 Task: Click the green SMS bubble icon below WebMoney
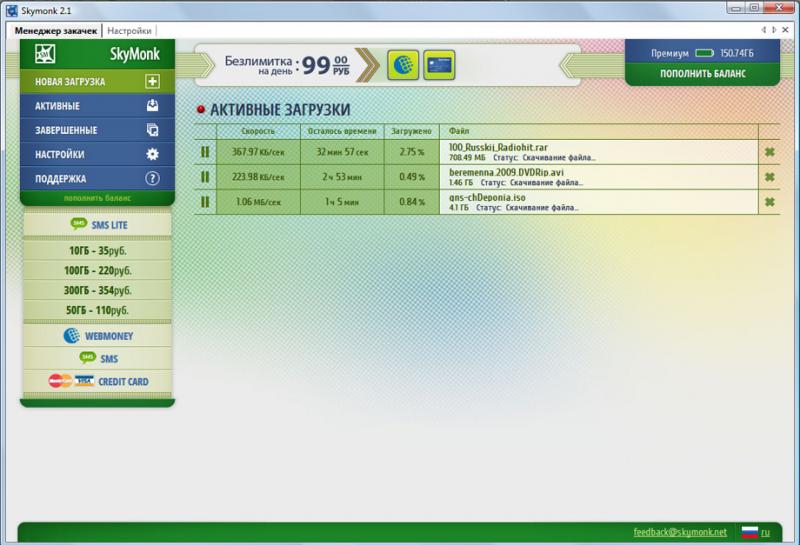click(88, 357)
